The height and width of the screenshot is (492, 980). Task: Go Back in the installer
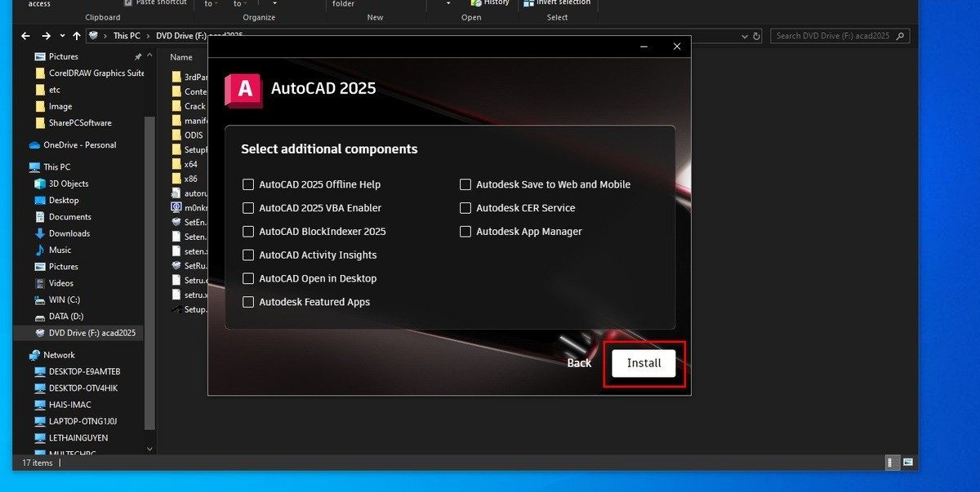(x=579, y=363)
